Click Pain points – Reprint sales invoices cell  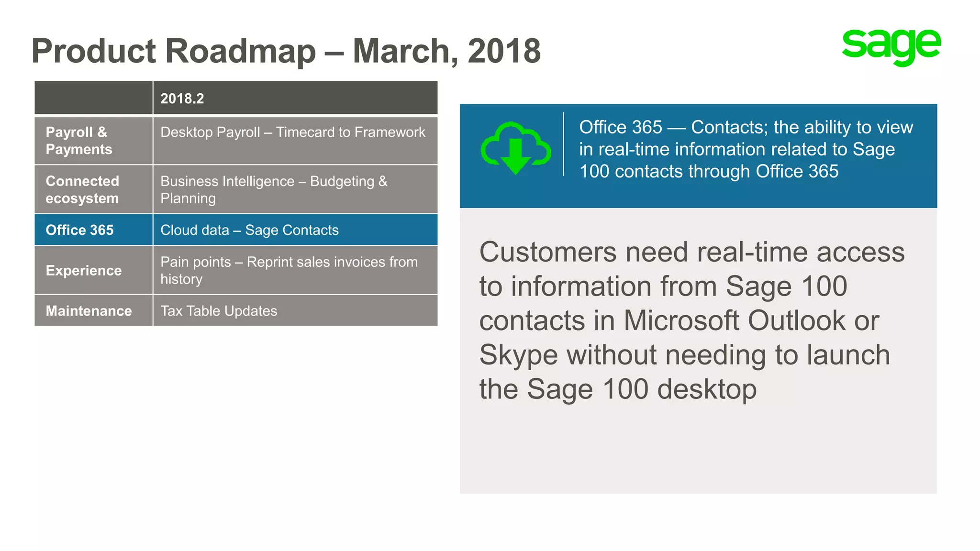click(295, 270)
